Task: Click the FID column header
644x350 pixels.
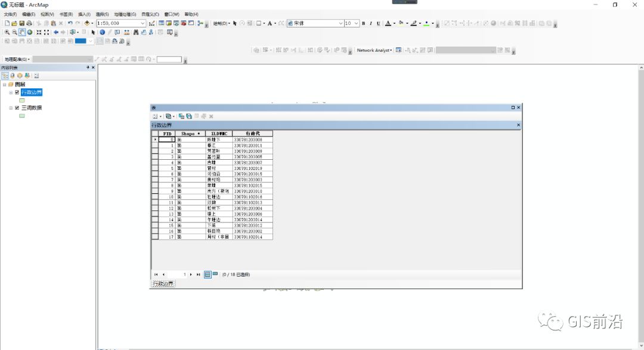Action: [x=167, y=134]
